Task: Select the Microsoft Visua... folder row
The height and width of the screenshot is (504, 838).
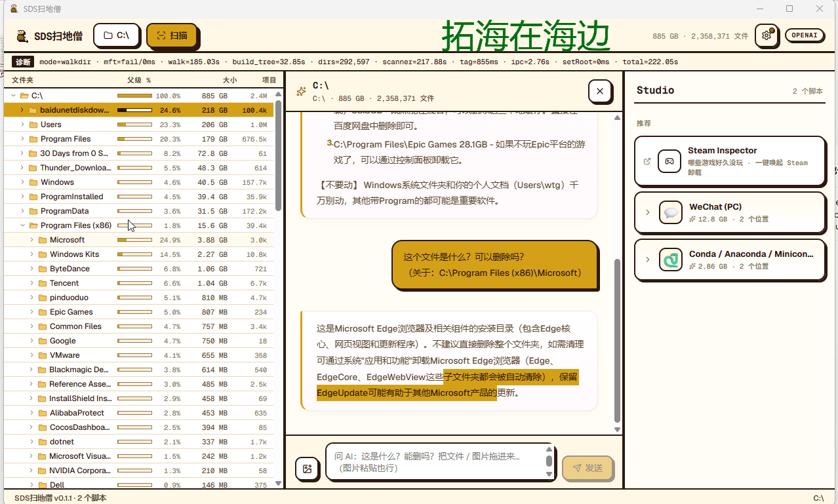Action: [x=139, y=456]
